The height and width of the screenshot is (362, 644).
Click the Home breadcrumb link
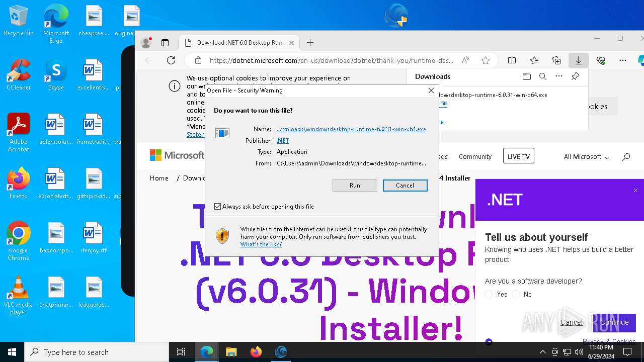[x=159, y=178]
